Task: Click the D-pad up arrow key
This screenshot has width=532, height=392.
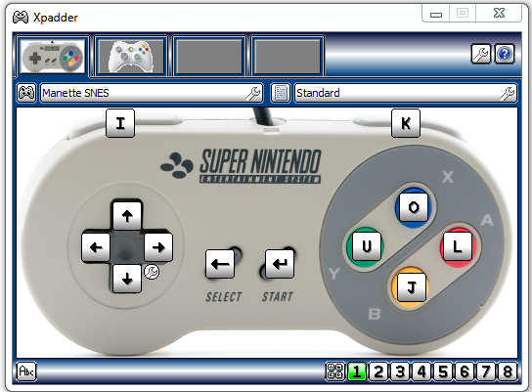Action: 127,216
